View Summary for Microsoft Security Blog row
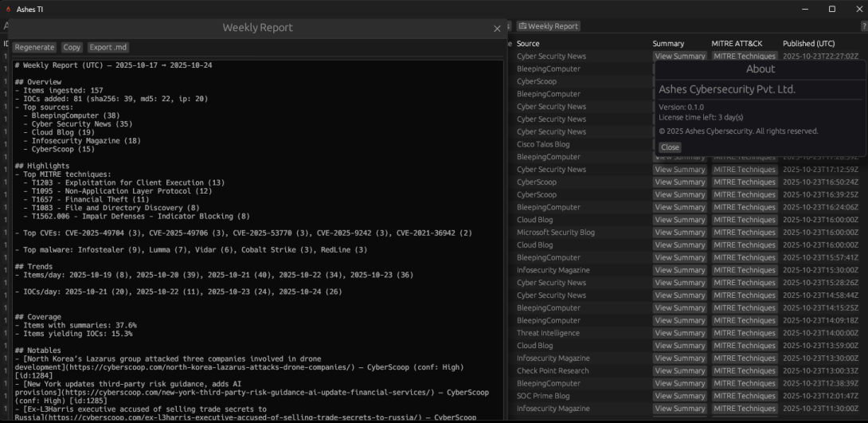Viewport: 868px width, 423px height. pyautogui.click(x=679, y=233)
